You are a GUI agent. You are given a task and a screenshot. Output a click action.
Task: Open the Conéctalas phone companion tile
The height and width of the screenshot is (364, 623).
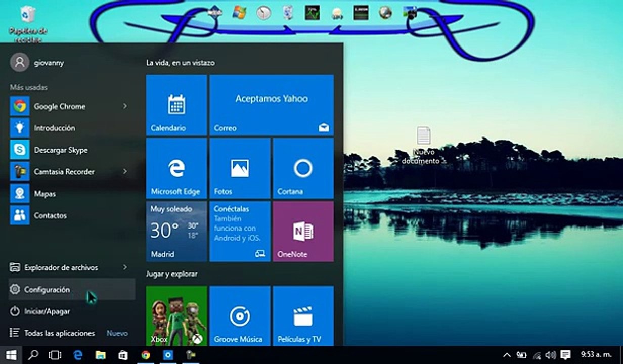click(x=240, y=232)
